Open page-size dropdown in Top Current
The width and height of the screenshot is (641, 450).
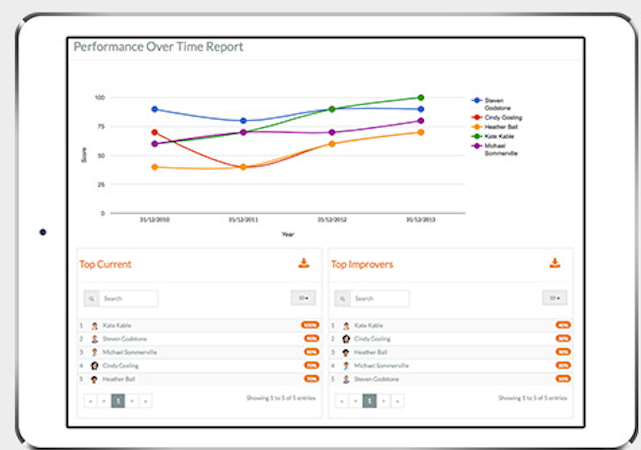click(303, 298)
